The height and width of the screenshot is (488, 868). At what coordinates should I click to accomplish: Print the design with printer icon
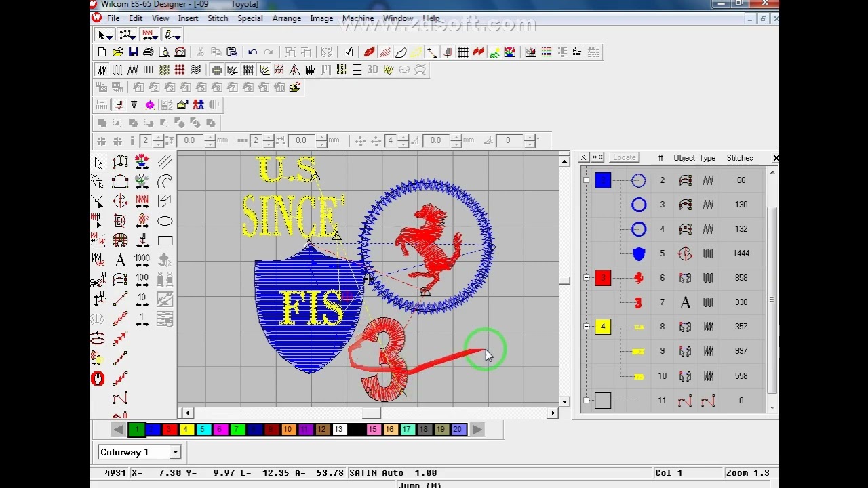[149, 52]
